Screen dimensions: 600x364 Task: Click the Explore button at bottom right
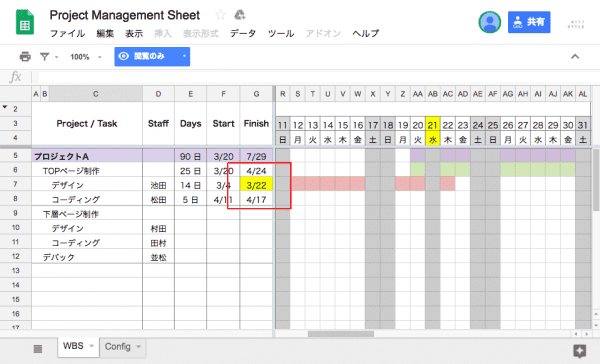pyautogui.click(x=579, y=350)
